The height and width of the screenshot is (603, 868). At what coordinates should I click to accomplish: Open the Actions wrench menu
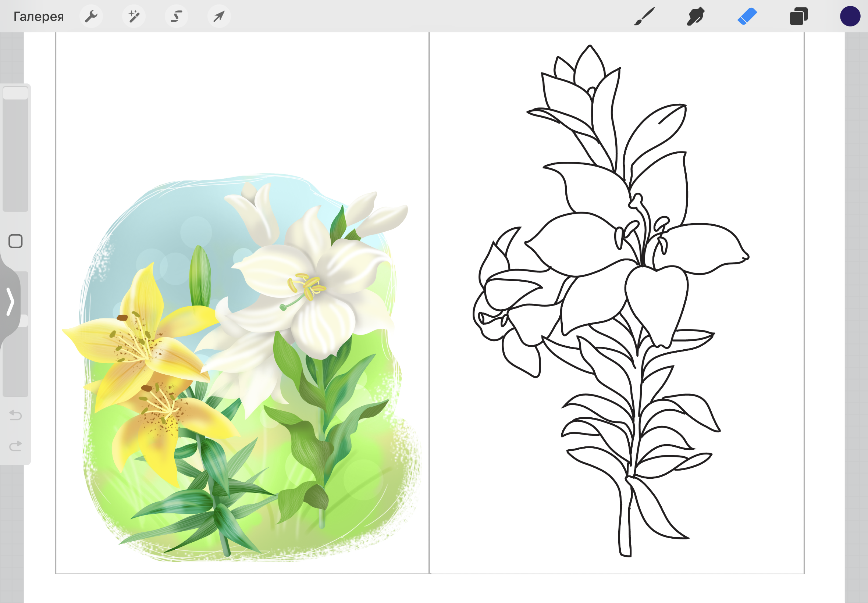pyautogui.click(x=91, y=17)
